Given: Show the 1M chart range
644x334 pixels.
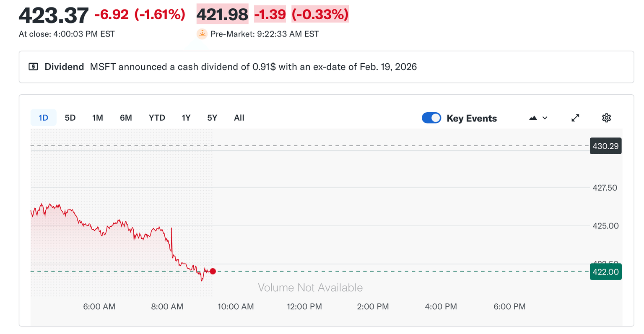Looking at the screenshot, I should click(98, 118).
